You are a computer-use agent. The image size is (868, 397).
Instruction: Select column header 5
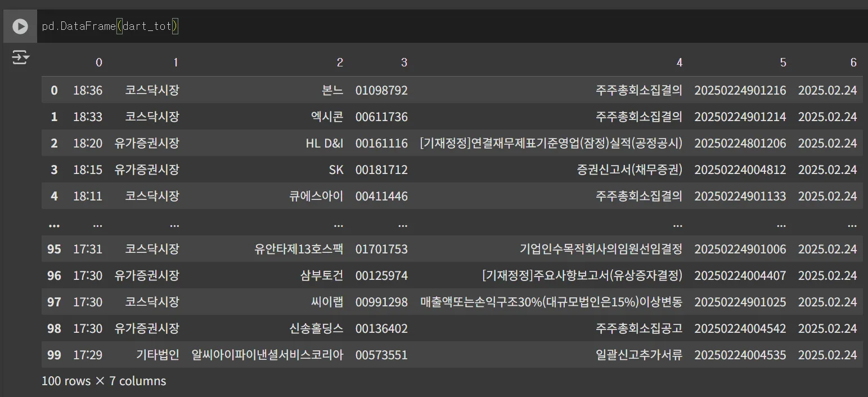pyautogui.click(x=782, y=63)
